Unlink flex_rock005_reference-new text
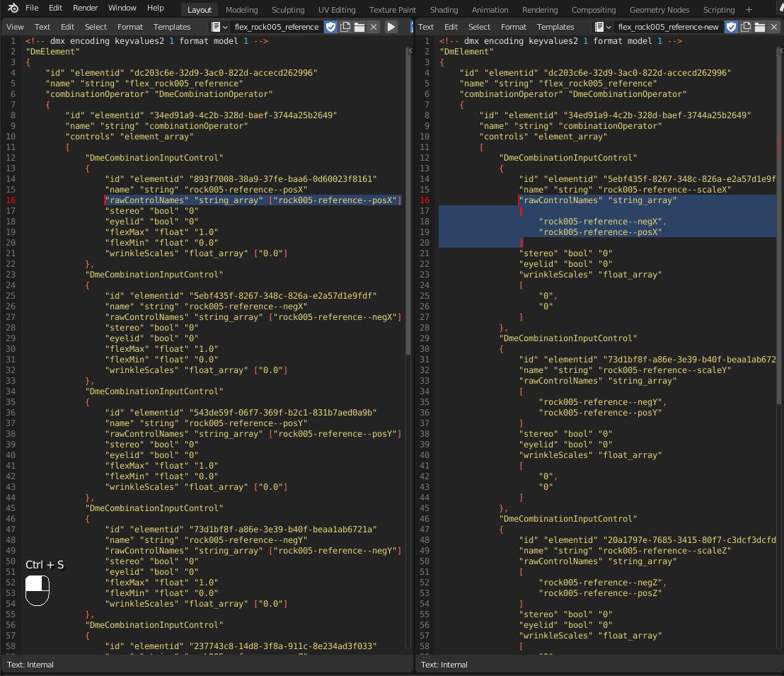This screenshot has height=676, width=784. coord(774,27)
